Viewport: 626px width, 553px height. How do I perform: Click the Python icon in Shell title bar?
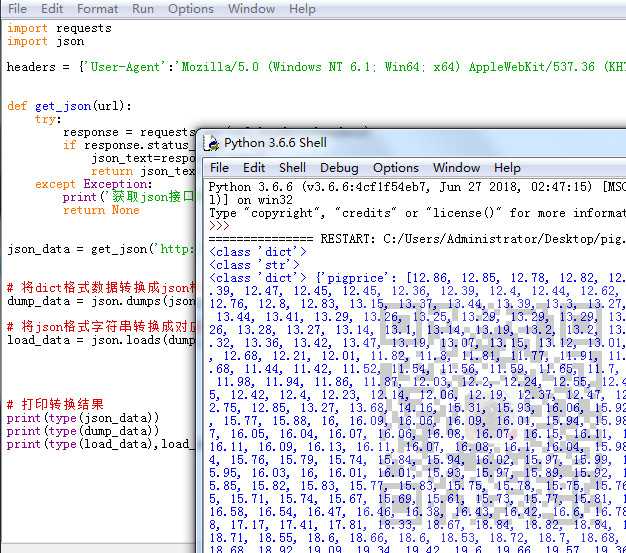(x=212, y=143)
